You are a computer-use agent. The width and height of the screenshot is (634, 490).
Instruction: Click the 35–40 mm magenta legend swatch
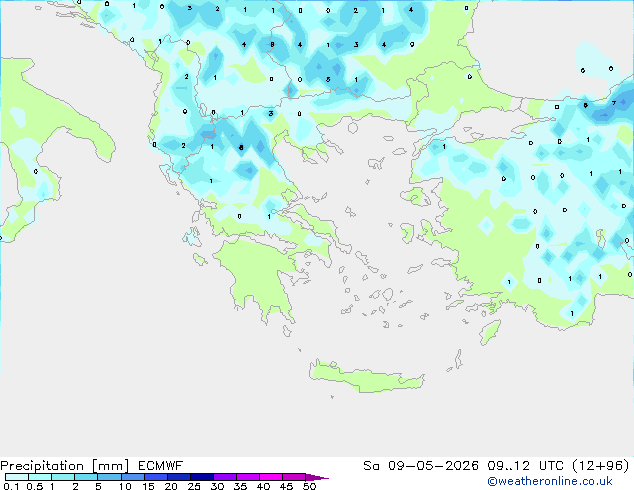tap(247, 477)
